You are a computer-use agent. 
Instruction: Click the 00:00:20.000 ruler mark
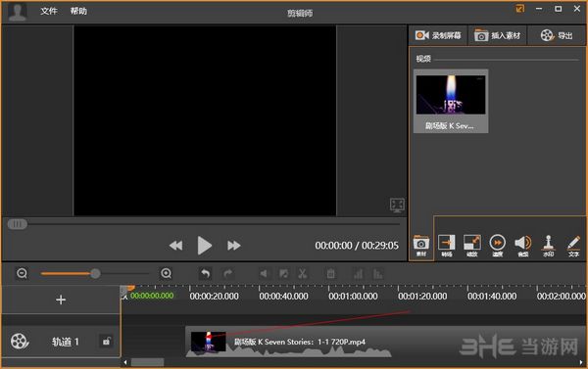tap(214, 297)
